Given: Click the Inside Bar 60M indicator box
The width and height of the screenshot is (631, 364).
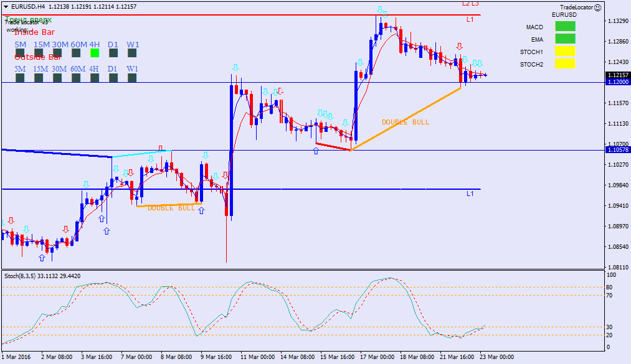Looking at the screenshot, I should coord(76,53).
